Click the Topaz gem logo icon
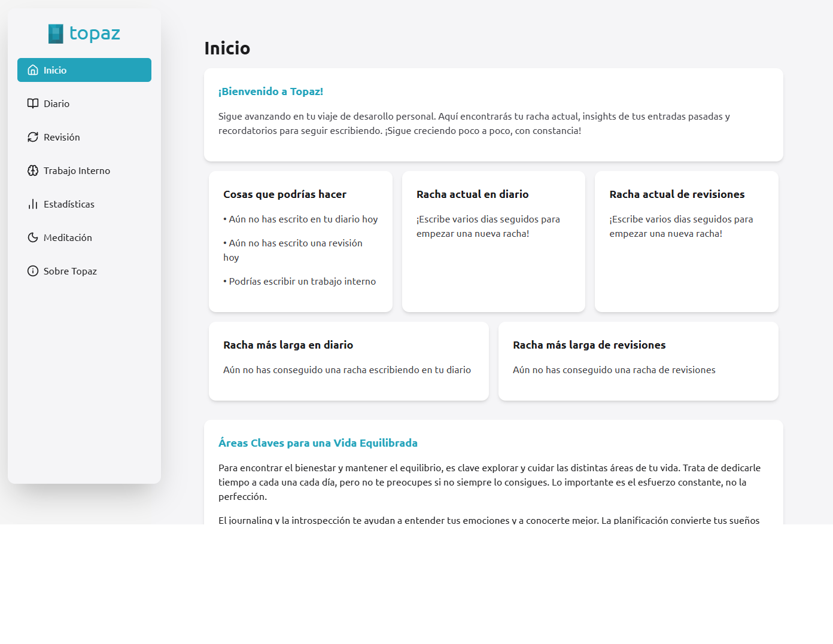Viewport: 833px width, 644px height. point(56,33)
